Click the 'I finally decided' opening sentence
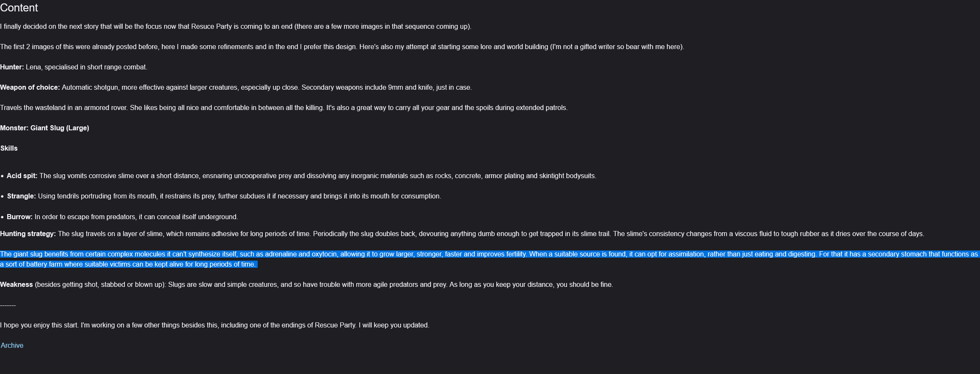The image size is (980, 374). [x=235, y=27]
